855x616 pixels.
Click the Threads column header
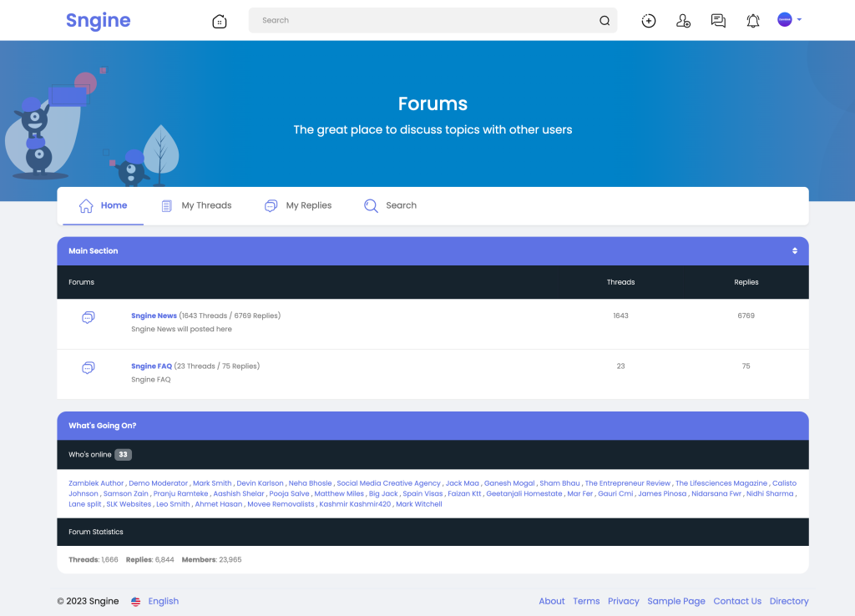point(620,282)
